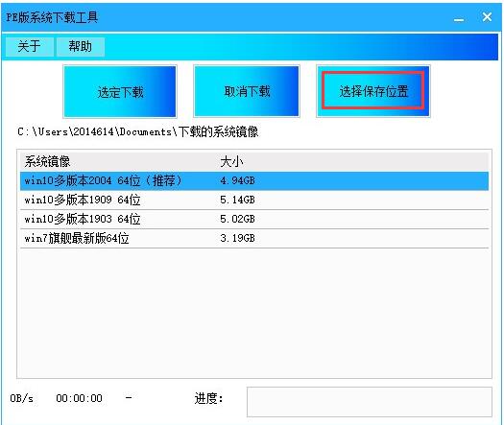Click the save path text 下载的系统镜像
The width and height of the screenshot is (504, 425).
pyautogui.click(x=218, y=131)
